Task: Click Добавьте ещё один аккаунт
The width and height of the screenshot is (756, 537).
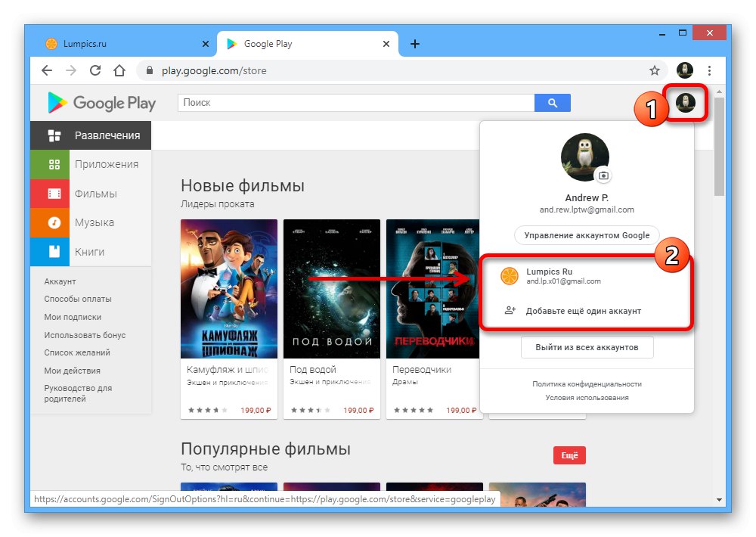Action: (x=584, y=311)
